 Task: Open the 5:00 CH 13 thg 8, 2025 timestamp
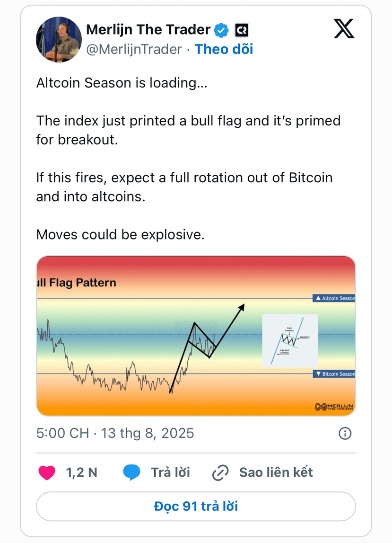115,433
